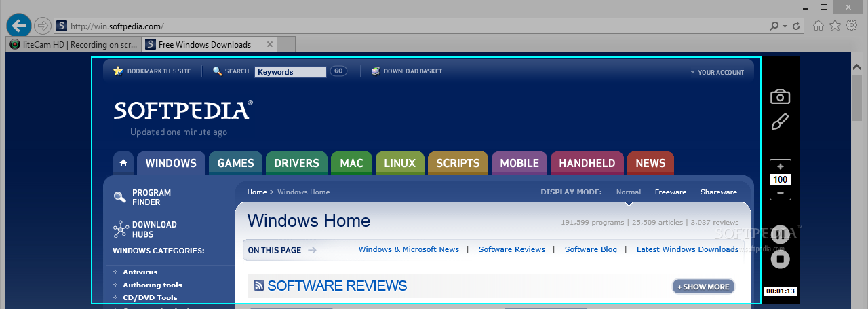This screenshot has width=868, height=309.
Task: Jump to Latest Windows Downloads link
Action: tap(688, 249)
